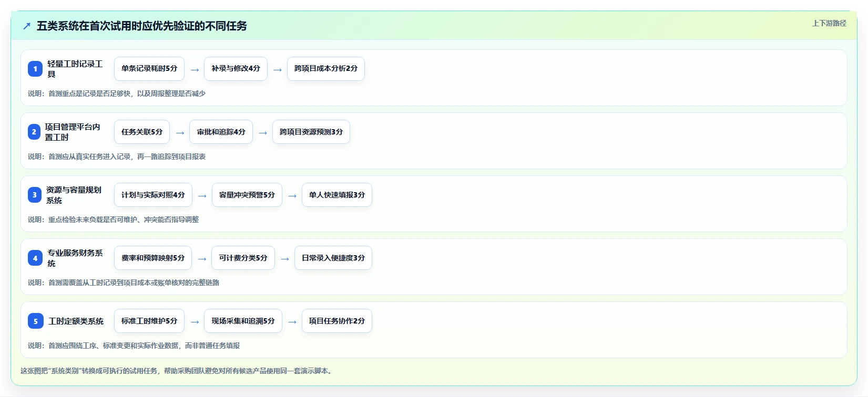The height and width of the screenshot is (397, 868).
Task: Click the note 说明：首测重点是记录是否足够快
Action: point(117,93)
